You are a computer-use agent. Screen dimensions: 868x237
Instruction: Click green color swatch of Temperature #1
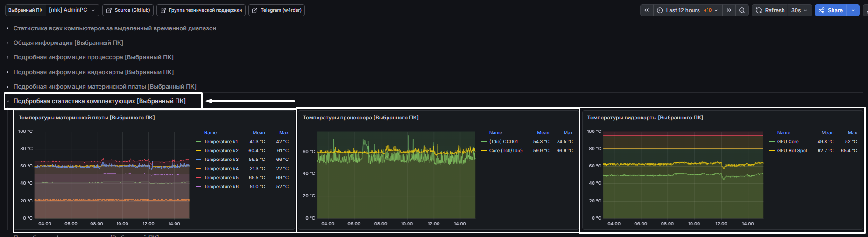198,142
